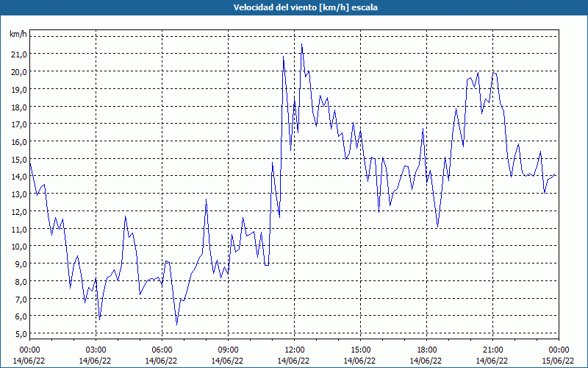Image resolution: width=588 pixels, height=368 pixels.
Task: Pick the '16,0' y-axis label
Action: pyautogui.click(x=19, y=141)
